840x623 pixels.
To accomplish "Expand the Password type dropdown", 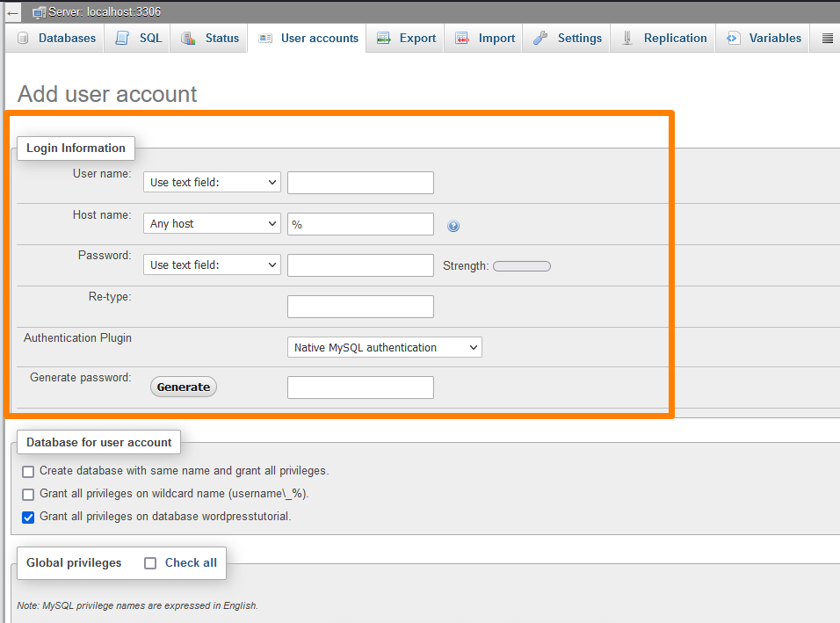I will pyautogui.click(x=212, y=264).
